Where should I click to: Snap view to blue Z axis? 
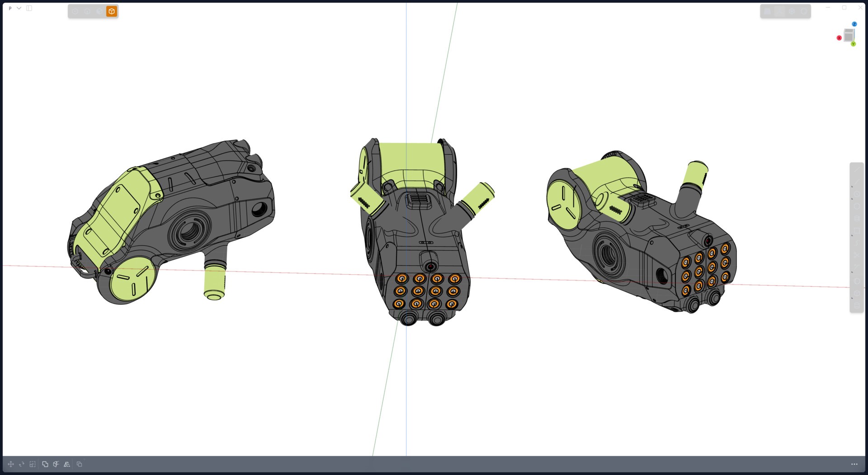(854, 24)
